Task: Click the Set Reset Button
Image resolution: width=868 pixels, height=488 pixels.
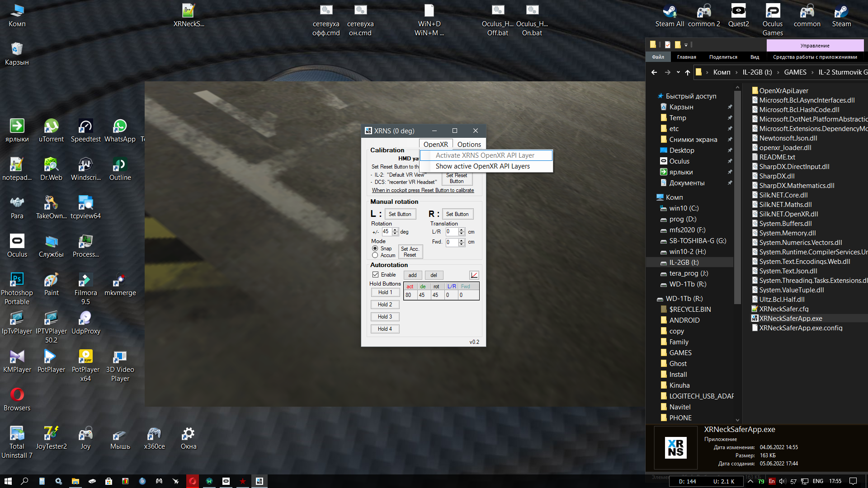Action: (457, 178)
